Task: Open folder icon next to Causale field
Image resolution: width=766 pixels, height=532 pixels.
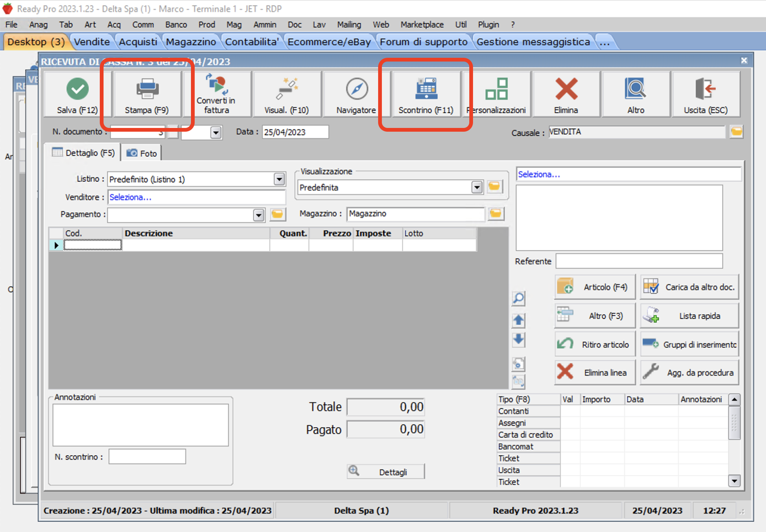Action: [736, 132]
